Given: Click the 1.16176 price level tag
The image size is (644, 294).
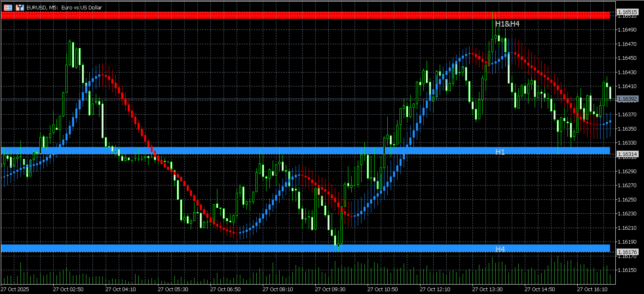Looking at the screenshot, I should point(627,252).
